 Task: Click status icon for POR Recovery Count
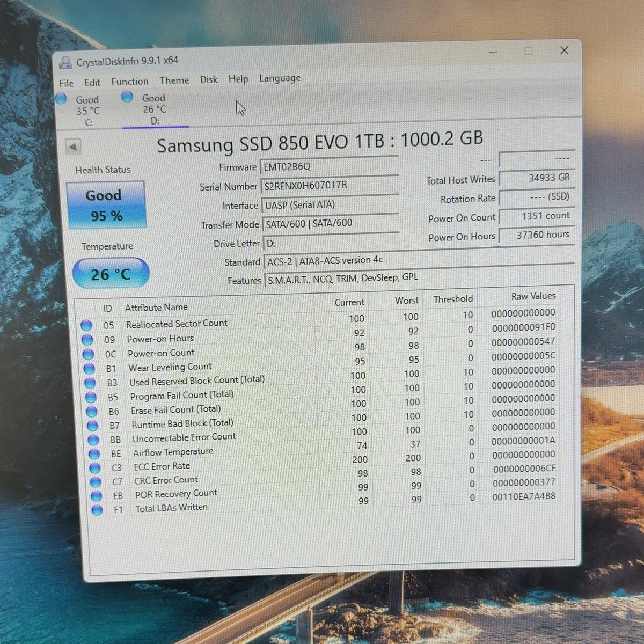coord(97,496)
